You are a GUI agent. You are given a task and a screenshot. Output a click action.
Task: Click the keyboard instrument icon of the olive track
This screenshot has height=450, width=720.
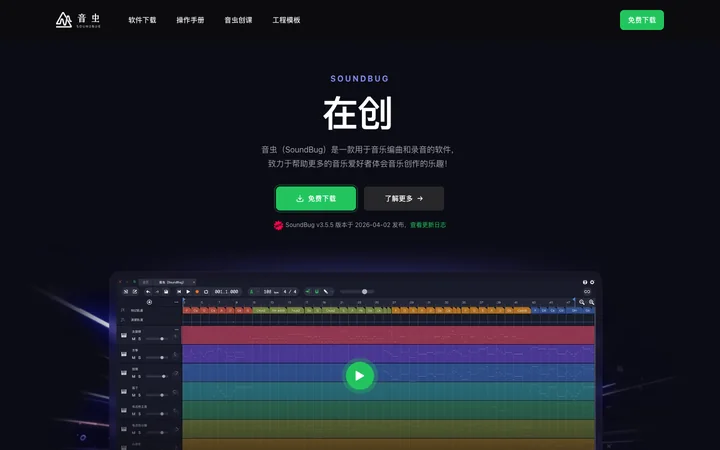pyautogui.click(x=124, y=429)
